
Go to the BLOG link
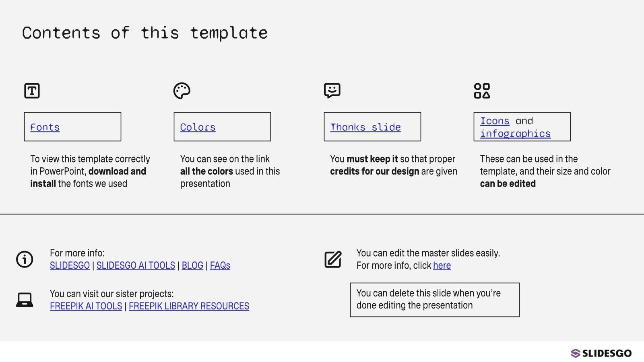tap(192, 265)
